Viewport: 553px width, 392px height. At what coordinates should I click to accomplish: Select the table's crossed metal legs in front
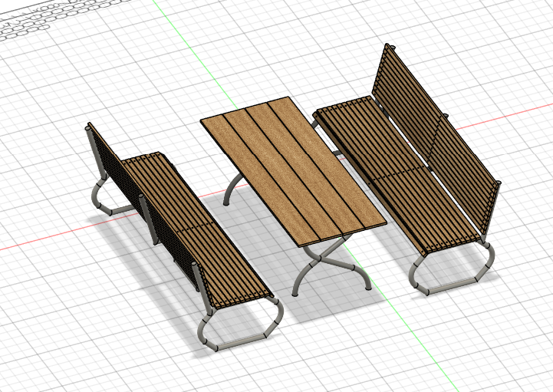pyautogui.click(x=331, y=265)
